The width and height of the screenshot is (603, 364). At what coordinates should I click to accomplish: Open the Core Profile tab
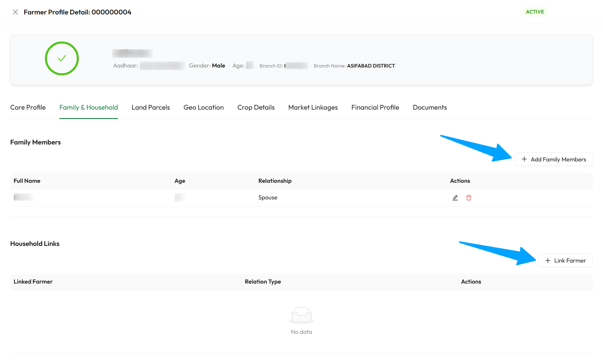point(28,107)
